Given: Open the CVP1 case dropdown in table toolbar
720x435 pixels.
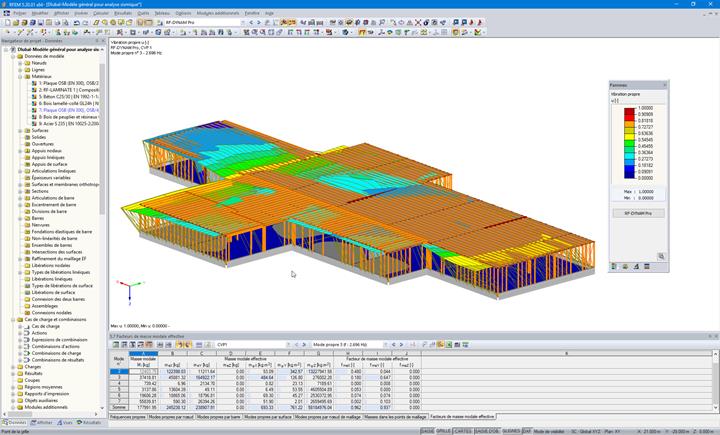Looking at the screenshot, I should (288, 345).
